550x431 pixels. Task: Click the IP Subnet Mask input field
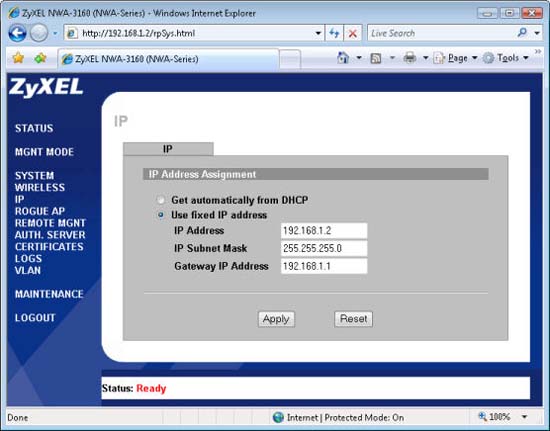pos(324,248)
